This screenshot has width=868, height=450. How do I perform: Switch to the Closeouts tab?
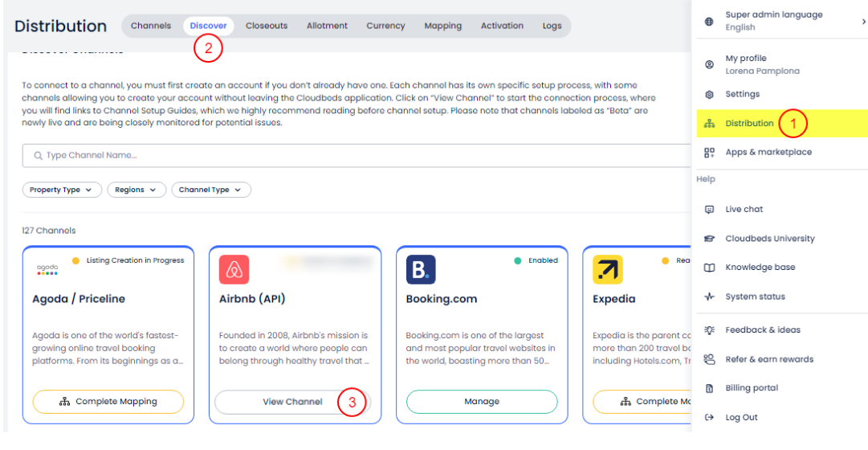point(267,26)
